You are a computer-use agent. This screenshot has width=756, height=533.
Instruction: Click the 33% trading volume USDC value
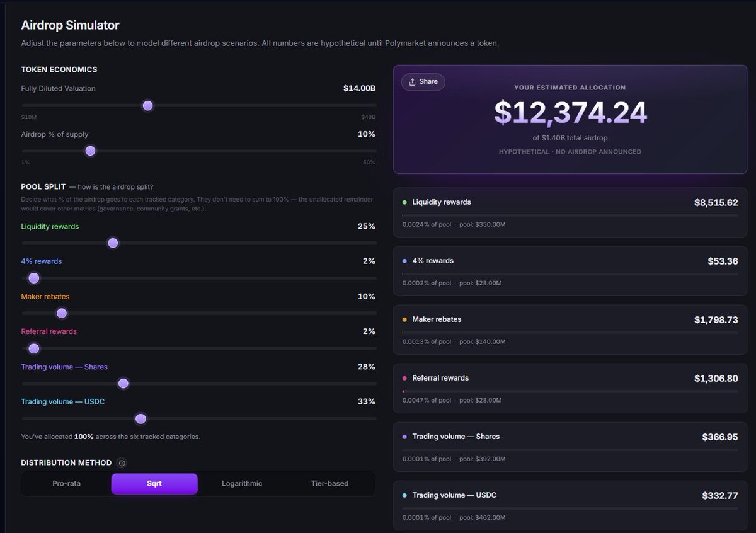[366, 401]
